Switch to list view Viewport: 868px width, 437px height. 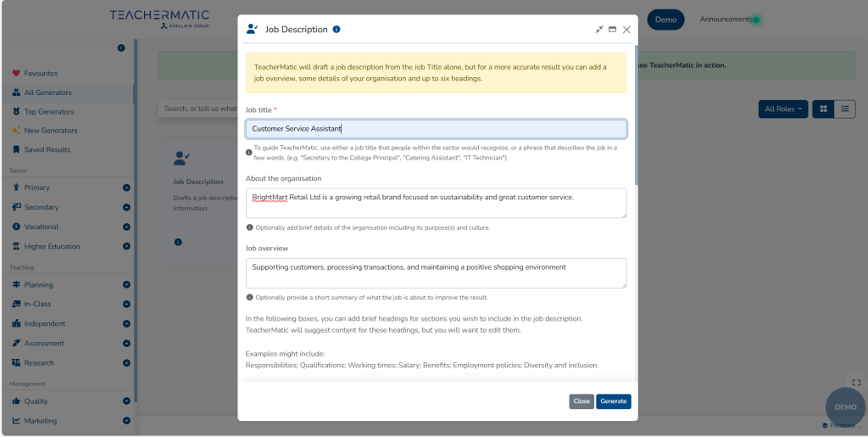pyautogui.click(x=845, y=109)
